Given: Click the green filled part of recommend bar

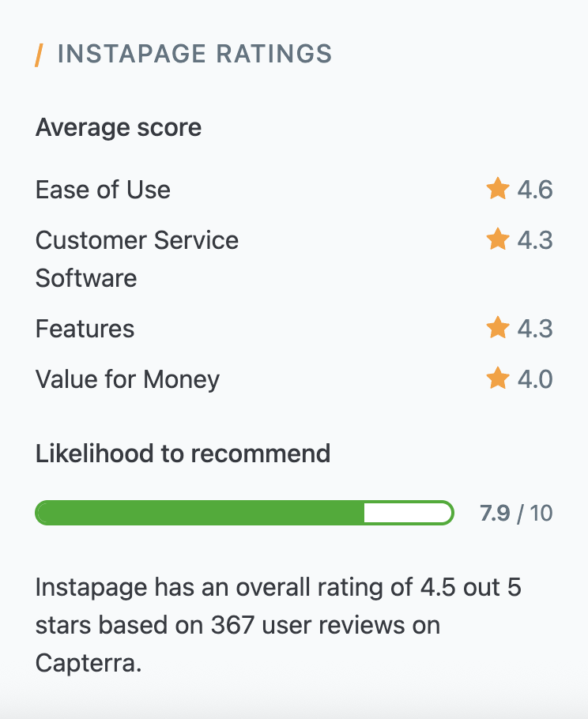Looking at the screenshot, I should click(200, 513).
